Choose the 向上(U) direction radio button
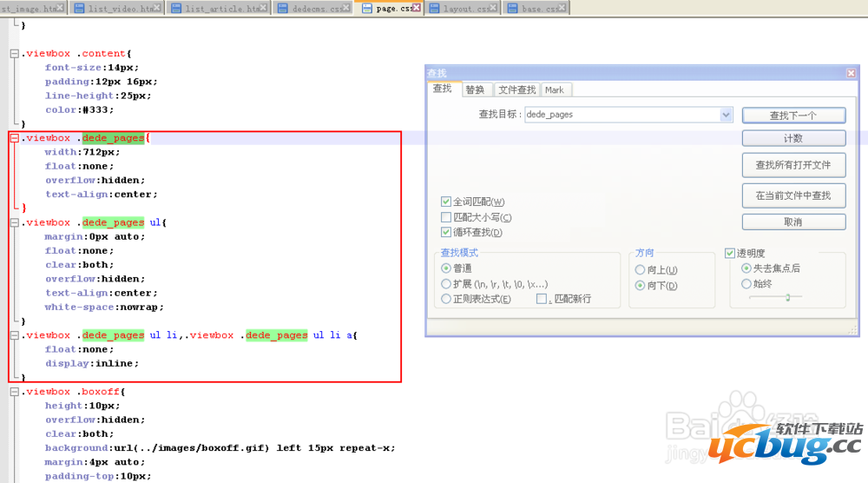Image resolution: width=868 pixels, height=483 pixels. point(640,270)
